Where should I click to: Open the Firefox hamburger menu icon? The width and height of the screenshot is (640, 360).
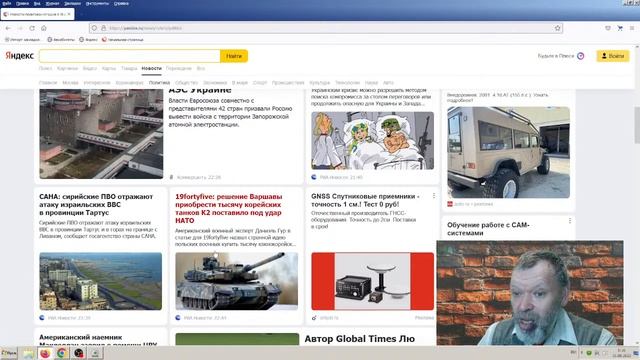coord(632,28)
